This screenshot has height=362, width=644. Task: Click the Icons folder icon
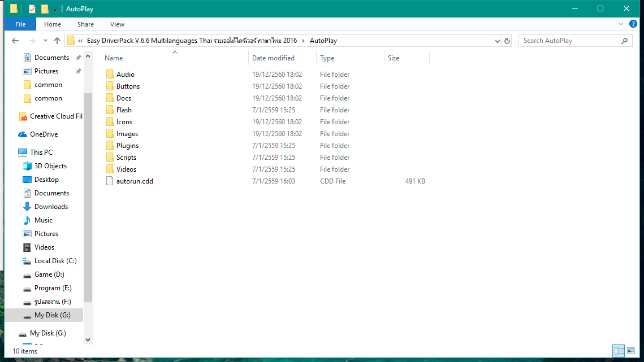pos(110,122)
